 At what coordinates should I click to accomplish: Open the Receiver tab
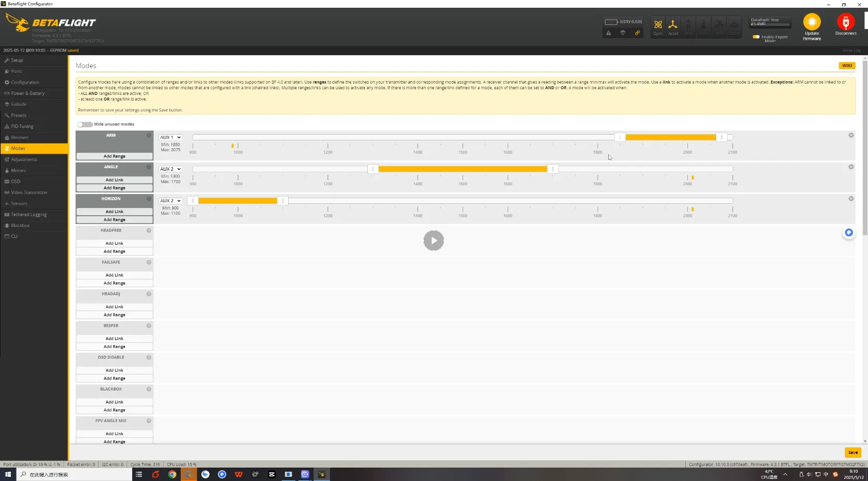pos(34,137)
